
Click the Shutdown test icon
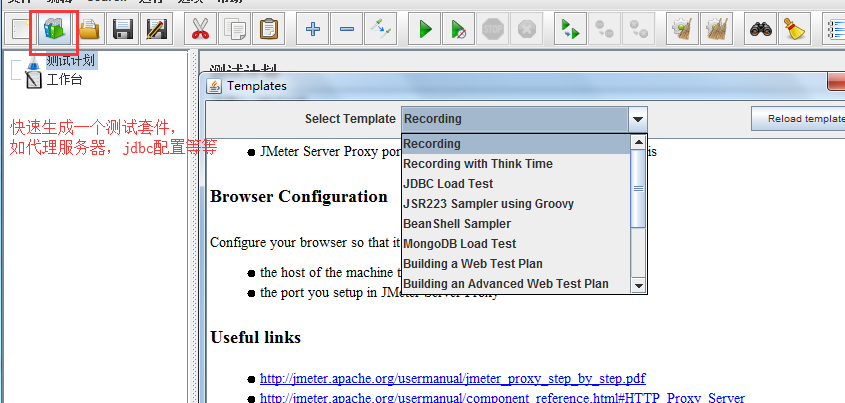527,29
